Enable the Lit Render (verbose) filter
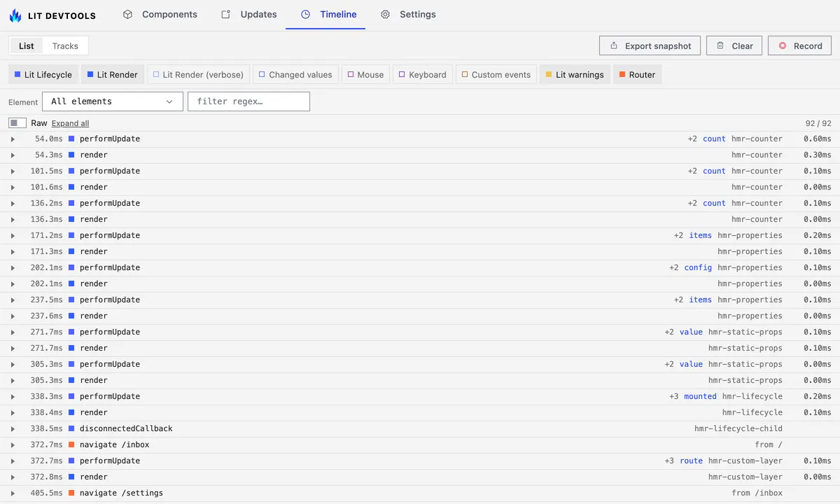The image size is (840, 504). point(198,75)
